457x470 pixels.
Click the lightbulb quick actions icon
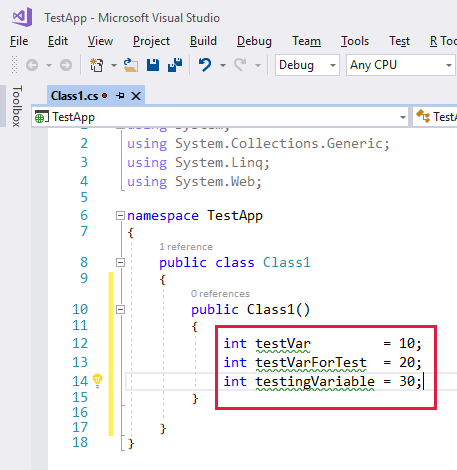(97, 381)
